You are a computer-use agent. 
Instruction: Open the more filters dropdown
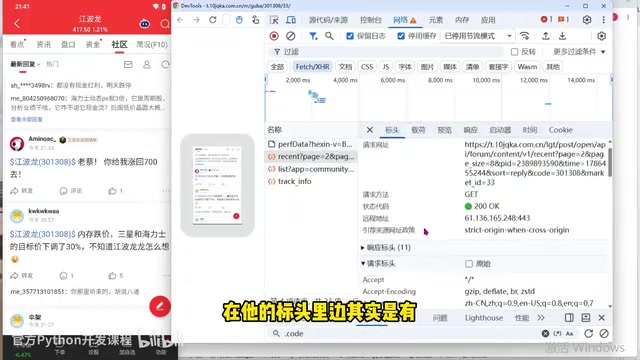point(579,52)
